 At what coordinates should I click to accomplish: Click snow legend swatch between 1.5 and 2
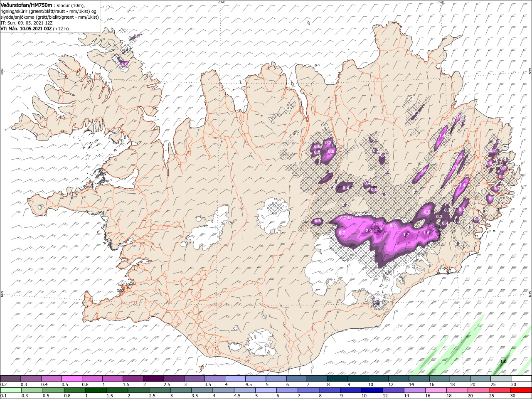[133, 379]
